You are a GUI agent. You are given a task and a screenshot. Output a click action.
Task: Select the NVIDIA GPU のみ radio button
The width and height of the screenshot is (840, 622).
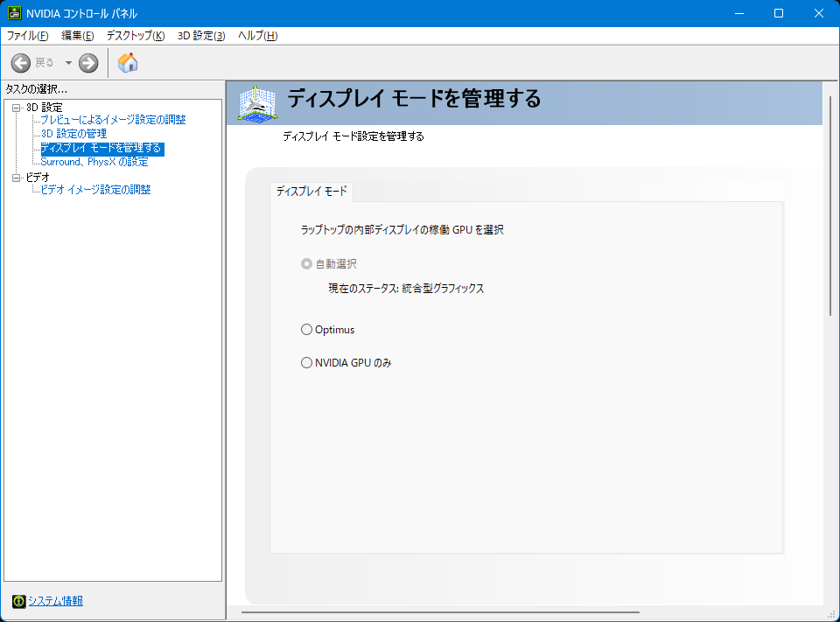coord(306,363)
